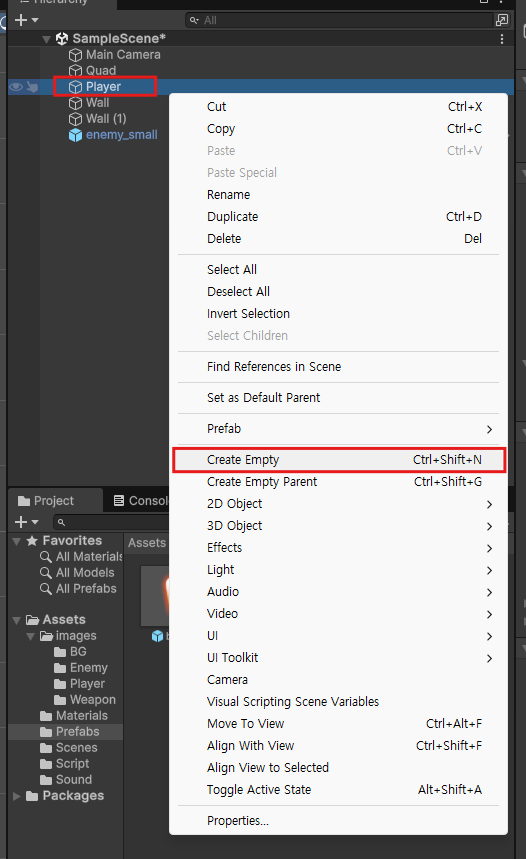Open All Prefabs saved search

point(78,588)
